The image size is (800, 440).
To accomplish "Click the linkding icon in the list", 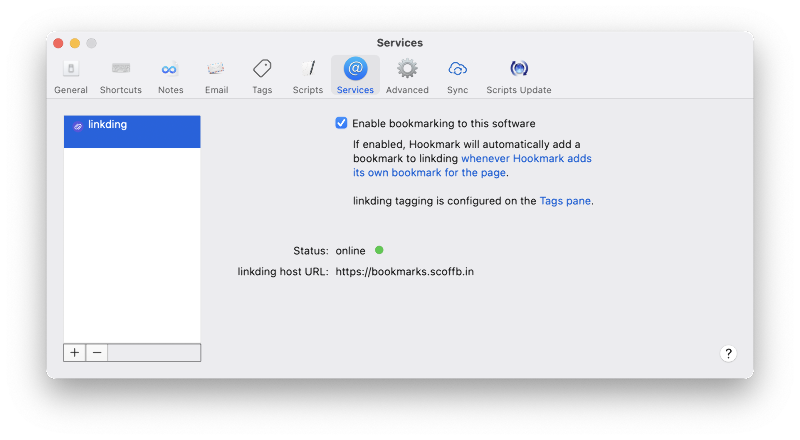I will [x=78, y=127].
